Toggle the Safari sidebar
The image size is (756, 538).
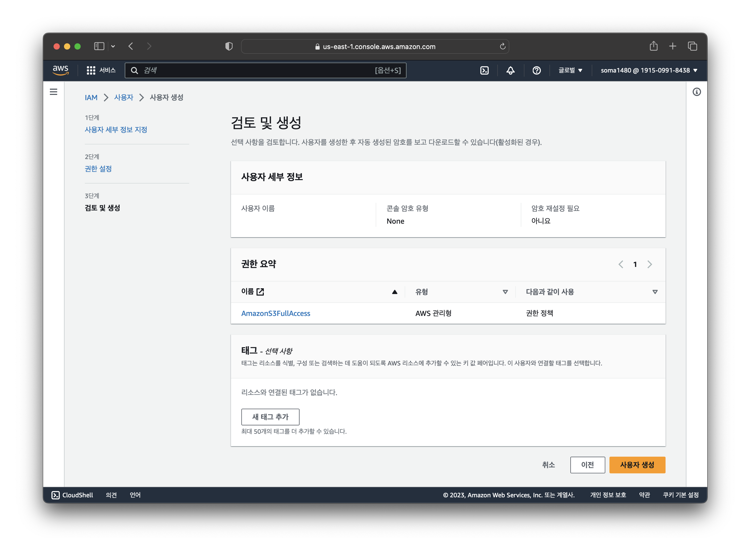tap(99, 46)
